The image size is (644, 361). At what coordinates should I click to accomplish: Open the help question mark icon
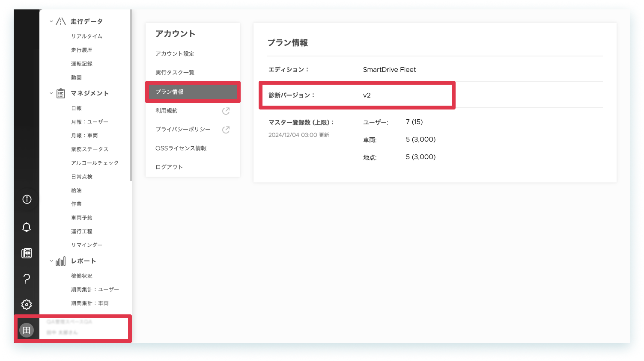[27, 279]
